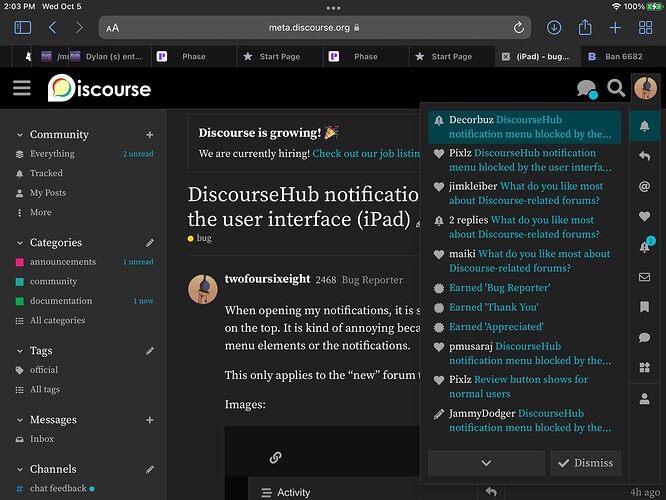Click 'Check out our job listing' link
The width and height of the screenshot is (666, 500).
tap(366, 153)
